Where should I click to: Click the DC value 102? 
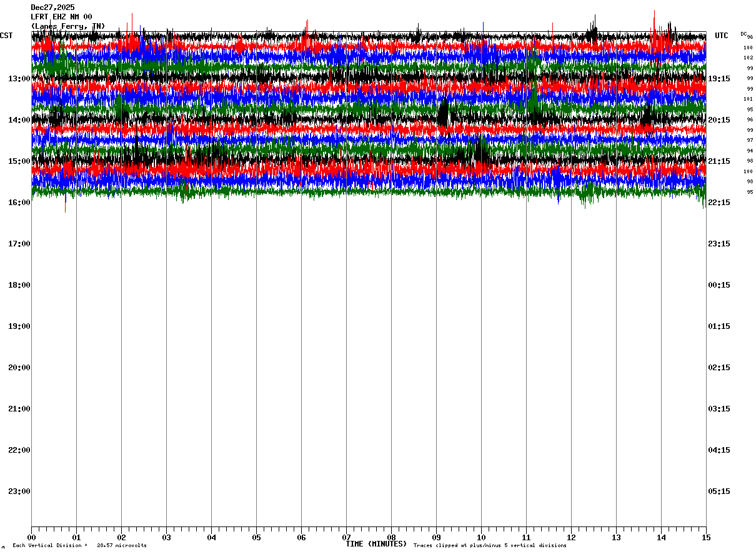748,58
